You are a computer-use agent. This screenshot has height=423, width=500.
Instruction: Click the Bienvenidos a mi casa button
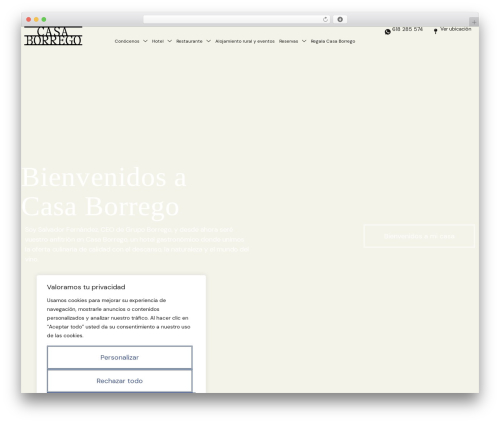[419, 236]
